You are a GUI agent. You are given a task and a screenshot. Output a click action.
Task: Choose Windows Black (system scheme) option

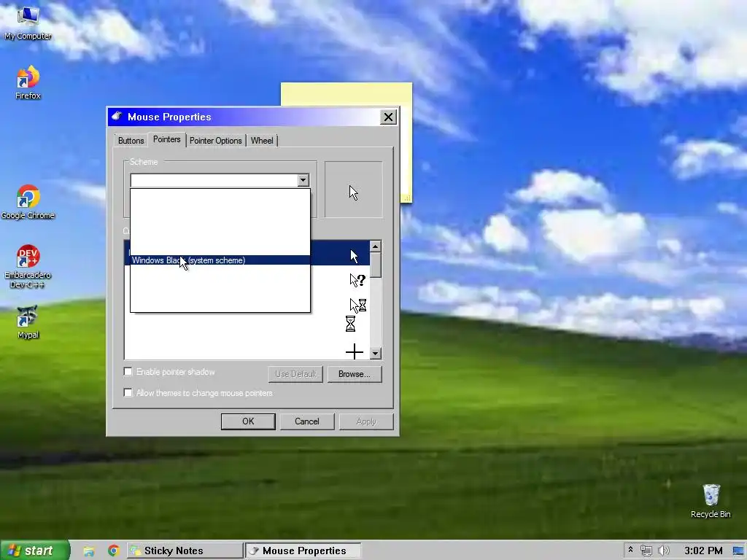coord(220,260)
